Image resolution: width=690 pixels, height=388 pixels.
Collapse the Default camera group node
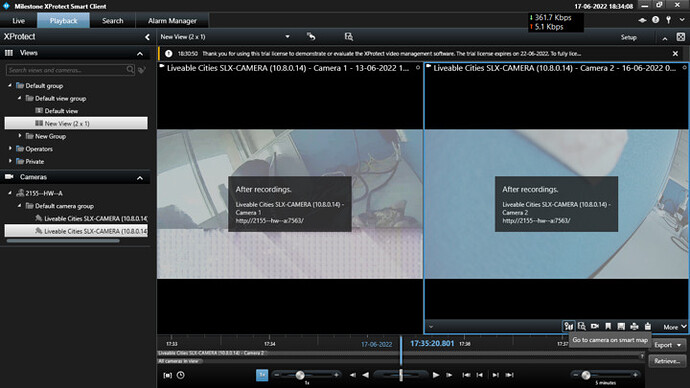click(19, 205)
